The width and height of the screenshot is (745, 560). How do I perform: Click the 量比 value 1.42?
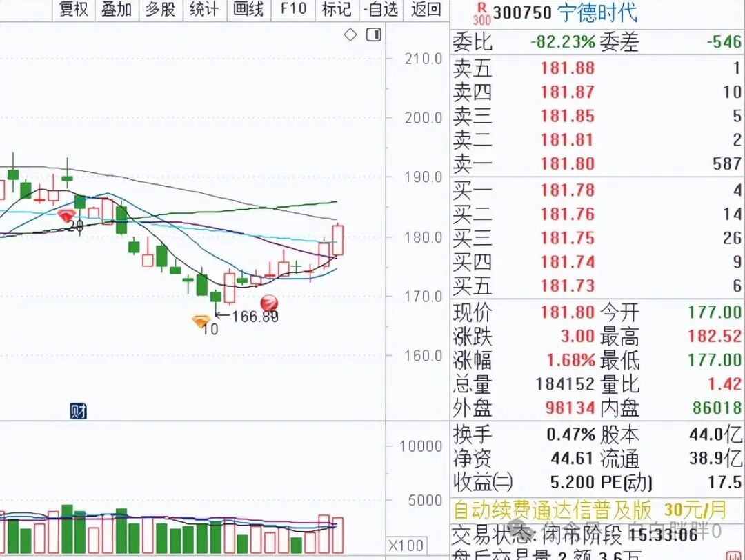[725, 383]
